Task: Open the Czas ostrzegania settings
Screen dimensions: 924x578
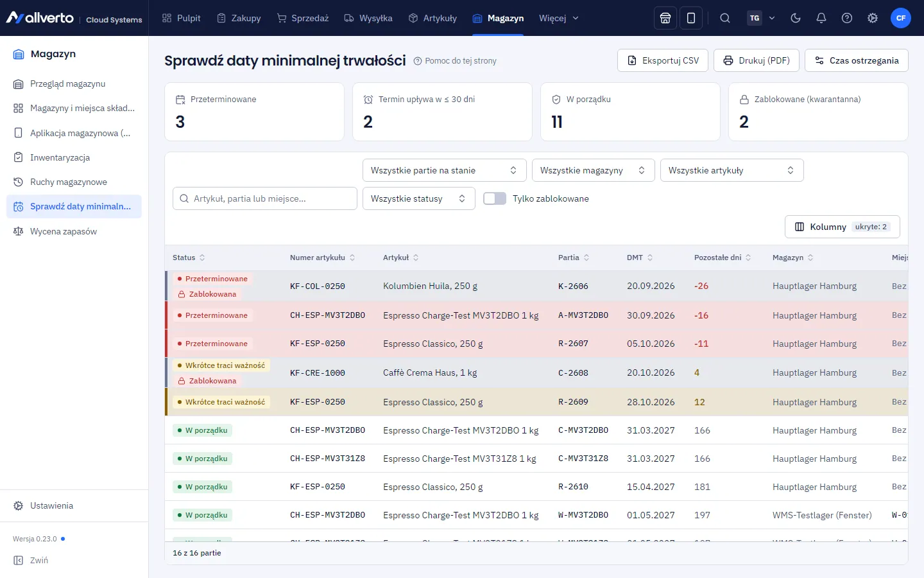Action: tap(857, 60)
